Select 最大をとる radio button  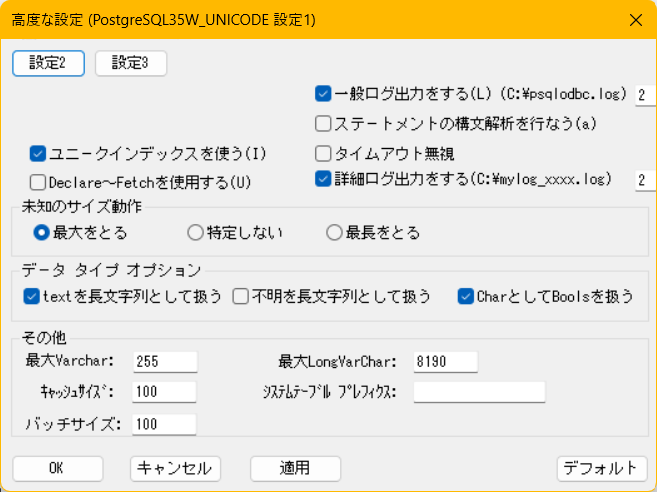42,233
